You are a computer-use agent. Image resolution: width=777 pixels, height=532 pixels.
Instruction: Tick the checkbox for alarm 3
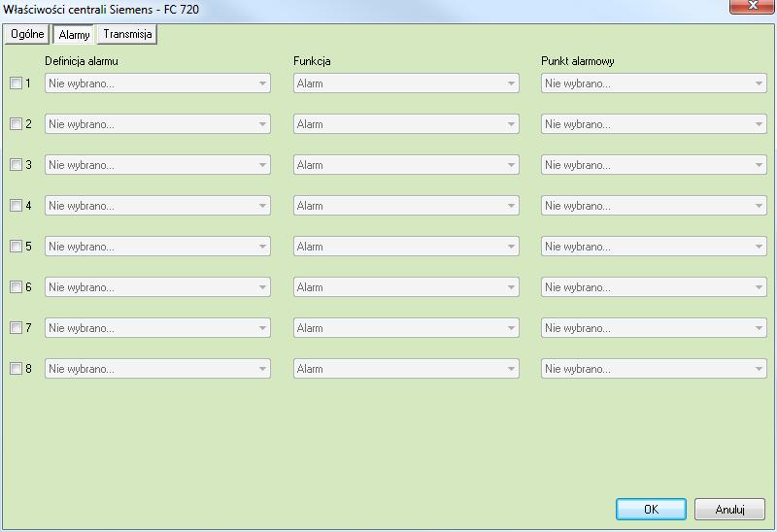pos(16,164)
